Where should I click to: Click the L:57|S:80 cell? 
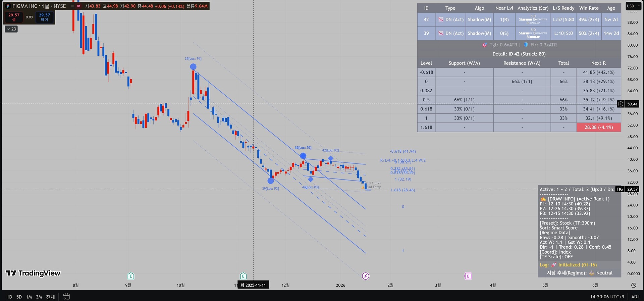coord(563,19)
